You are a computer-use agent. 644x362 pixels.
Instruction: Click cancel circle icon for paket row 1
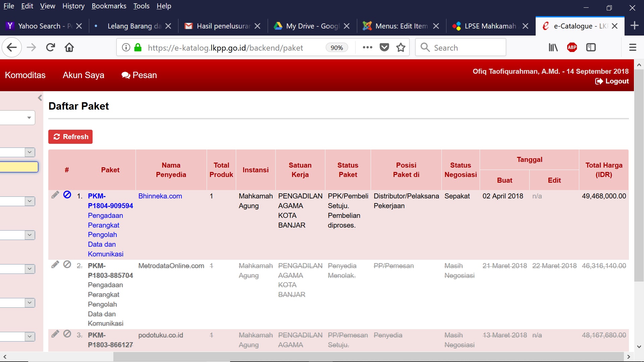click(67, 195)
